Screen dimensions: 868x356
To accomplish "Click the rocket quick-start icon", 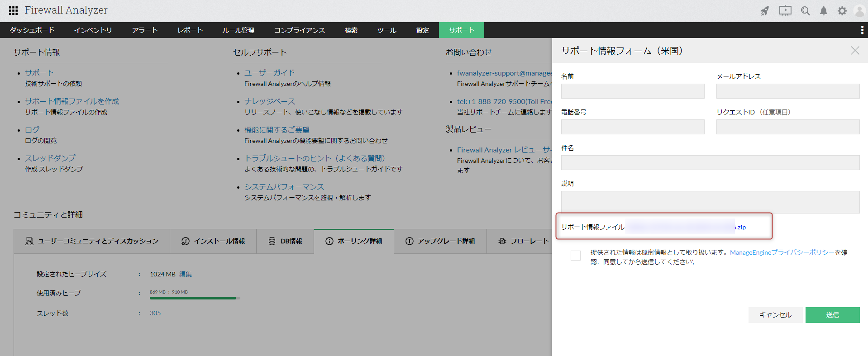I will 764,11.
